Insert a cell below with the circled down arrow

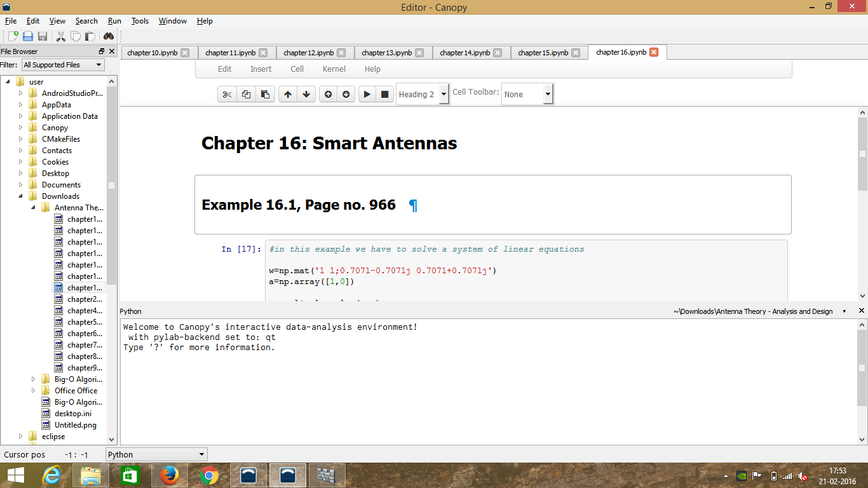346,95
